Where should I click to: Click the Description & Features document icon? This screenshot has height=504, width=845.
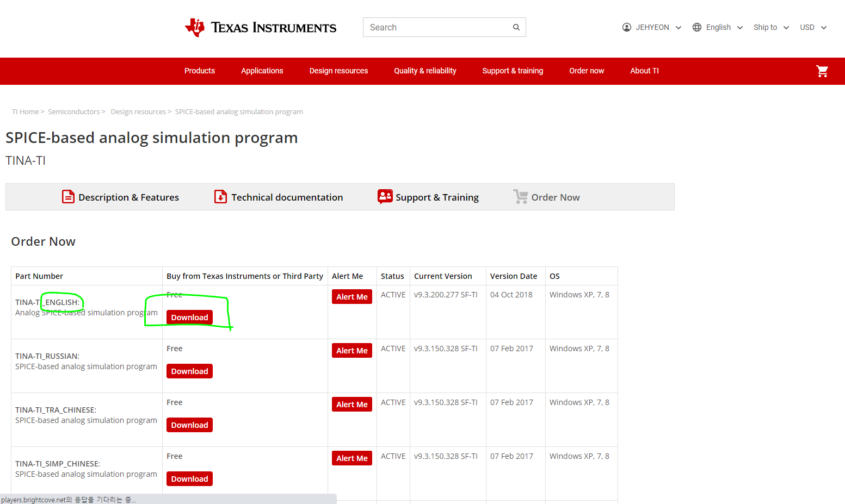(68, 196)
